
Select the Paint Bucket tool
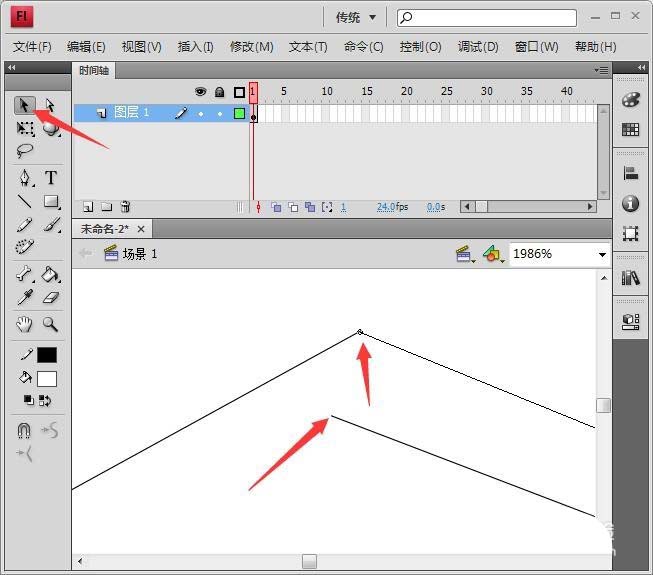coord(51,274)
